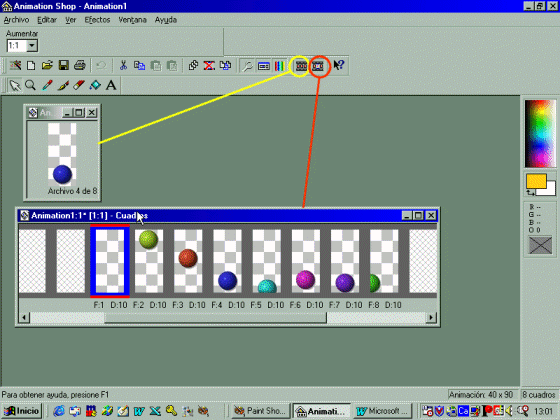
Task: Click the Save disk icon
Action: pyautogui.click(x=64, y=65)
